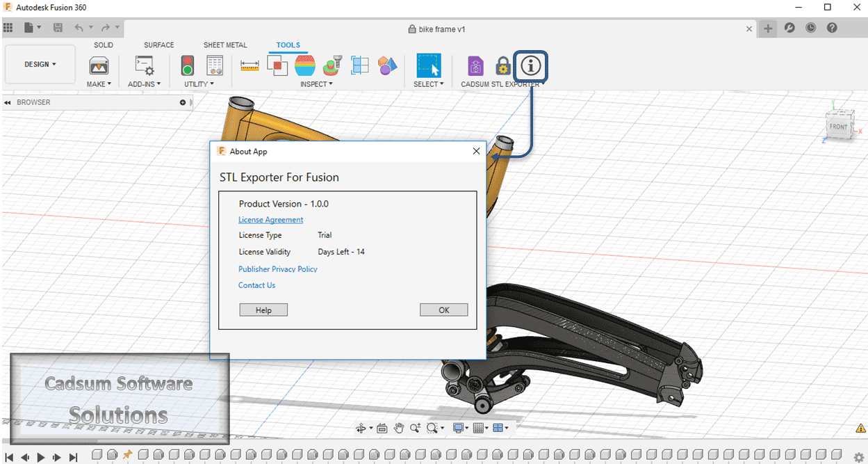Toggle the viewport layout control

point(500,428)
